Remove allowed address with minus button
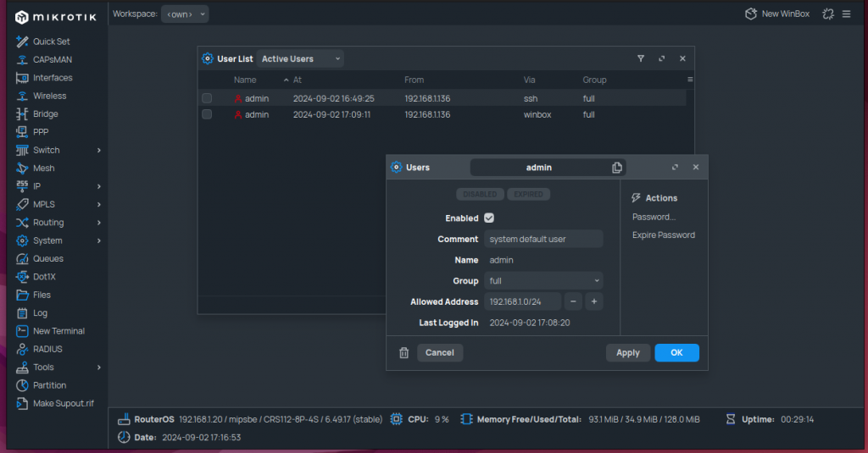 pyautogui.click(x=573, y=302)
